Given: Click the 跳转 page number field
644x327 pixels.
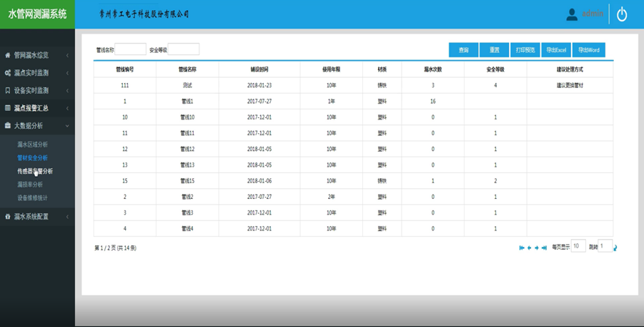Looking at the screenshot, I should [605, 246].
